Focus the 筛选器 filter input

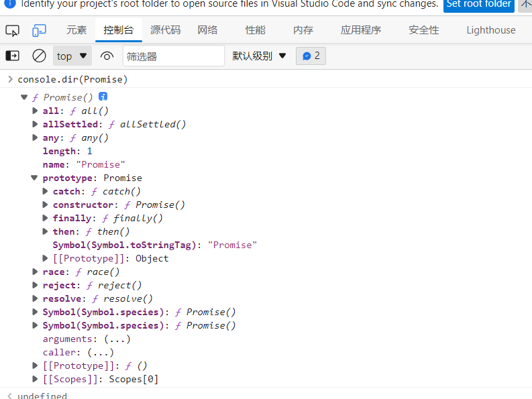tap(173, 56)
